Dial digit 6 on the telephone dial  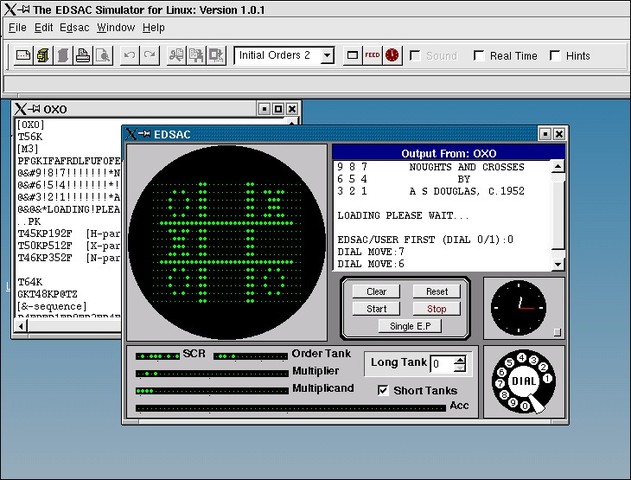501,372
